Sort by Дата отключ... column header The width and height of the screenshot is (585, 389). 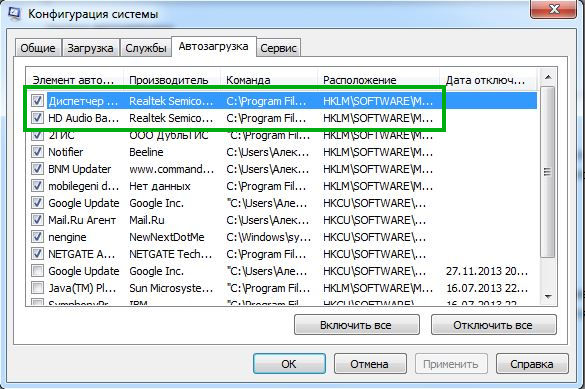[488, 80]
